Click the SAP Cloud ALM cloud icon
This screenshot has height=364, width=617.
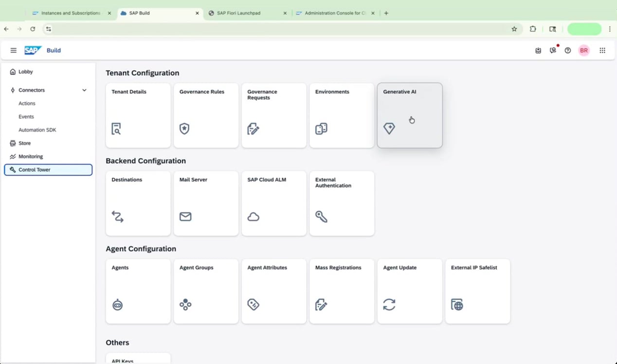coord(253,217)
